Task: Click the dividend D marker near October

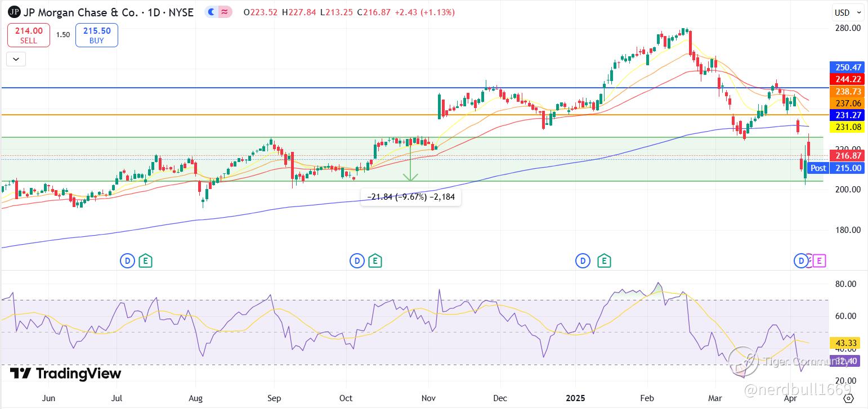Action: point(357,260)
